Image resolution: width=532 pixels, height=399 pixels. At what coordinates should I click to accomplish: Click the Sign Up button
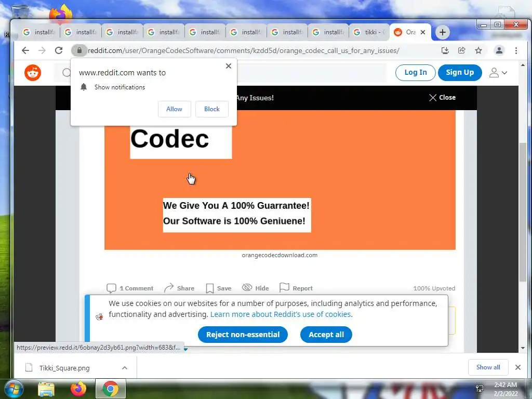click(x=460, y=73)
